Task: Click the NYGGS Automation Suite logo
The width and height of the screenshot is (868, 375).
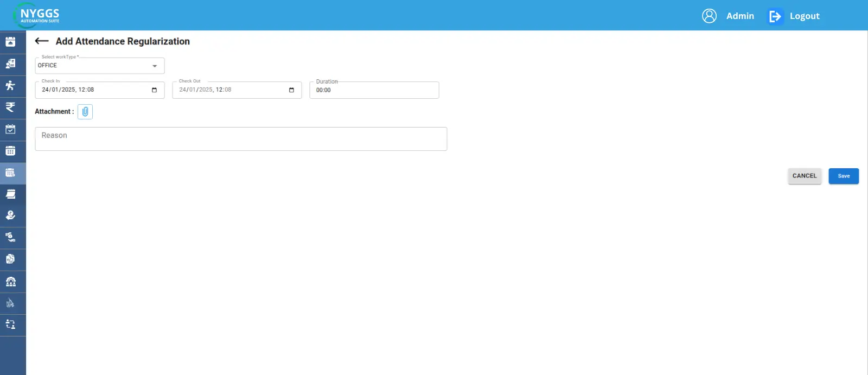Action: [37, 15]
